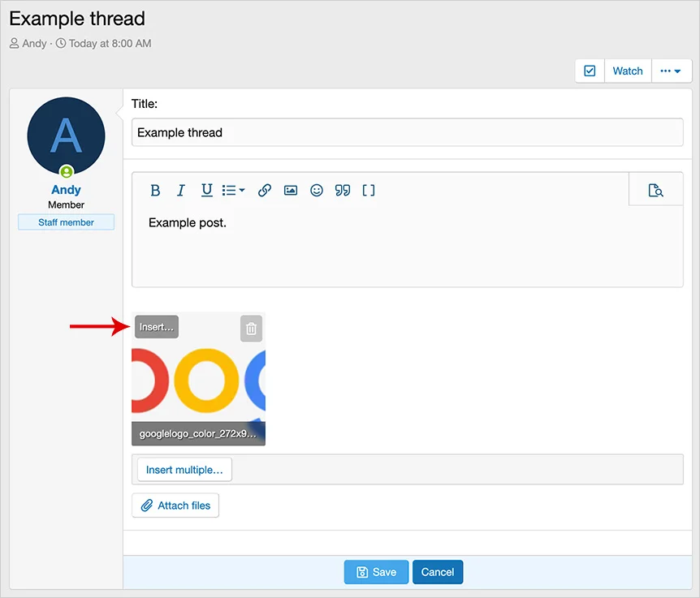Cancel editing the post
The width and height of the screenshot is (700, 598).
(438, 572)
